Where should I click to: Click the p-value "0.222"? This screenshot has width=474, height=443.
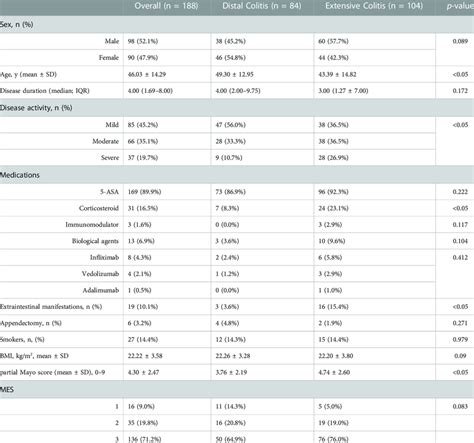[x=460, y=192]
